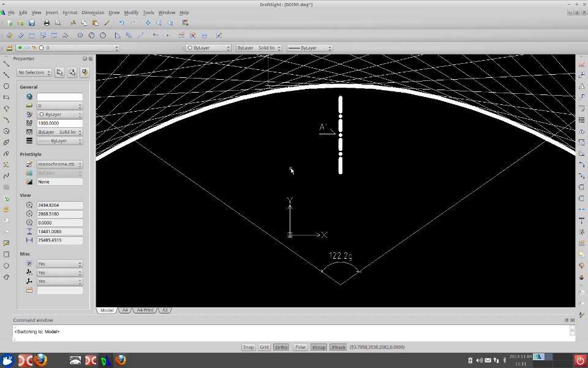Viewport: 588px width, 368px height.
Task: Open the ByLayer Solid line style dropdown in toolbar
Action: coord(258,48)
